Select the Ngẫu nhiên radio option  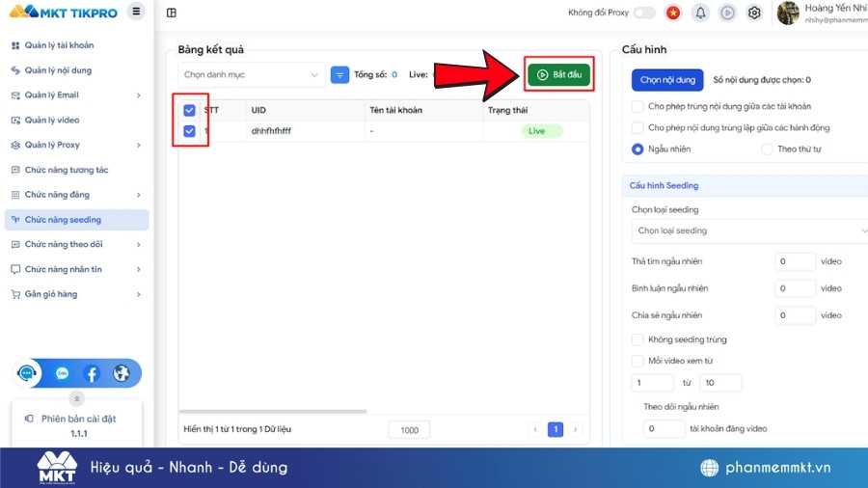(637, 149)
